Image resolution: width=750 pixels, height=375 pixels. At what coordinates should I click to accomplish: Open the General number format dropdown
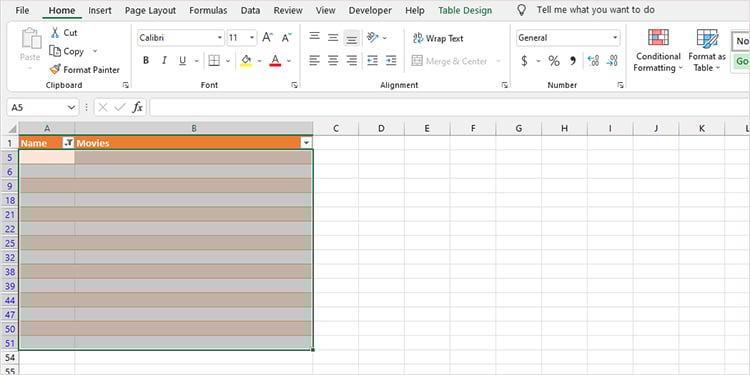click(x=615, y=37)
